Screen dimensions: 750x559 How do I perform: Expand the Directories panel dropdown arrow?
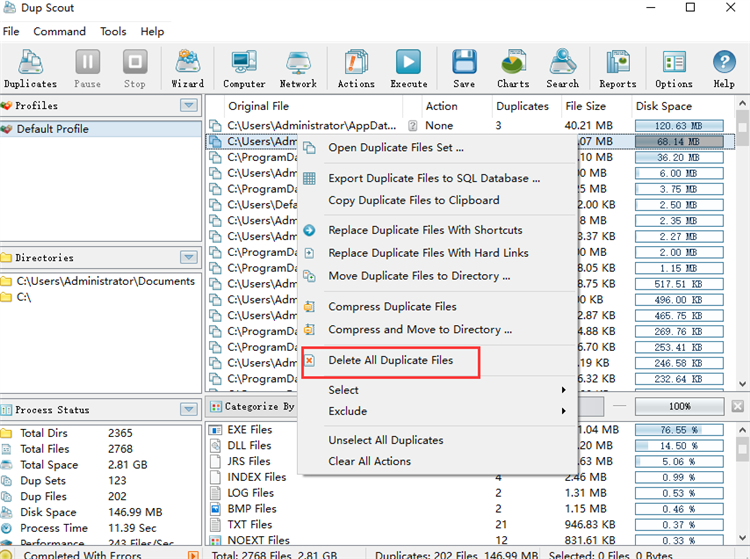pos(188,258)
